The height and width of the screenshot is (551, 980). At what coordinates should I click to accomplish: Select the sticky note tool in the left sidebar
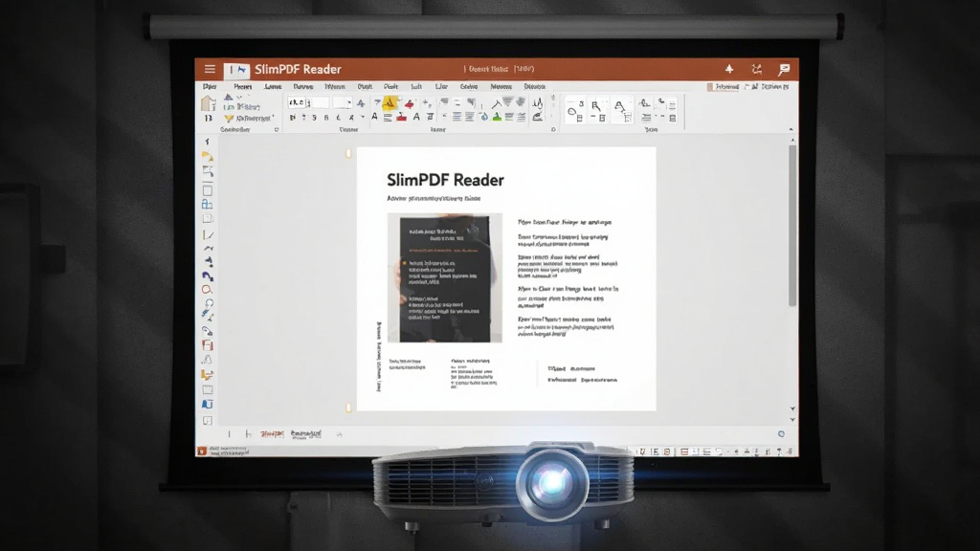208,219
